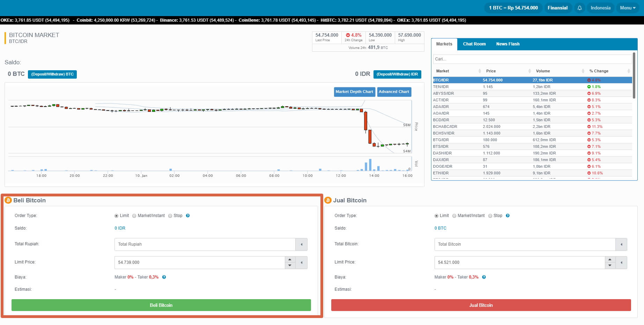Sort markets by % Change column
Image resolution: width=644 pixels, height=325 pixels.
pyautogui.click(x=609, y=71)
